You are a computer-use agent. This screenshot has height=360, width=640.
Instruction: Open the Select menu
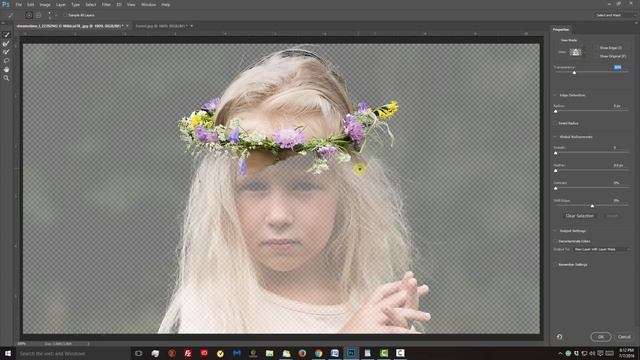(91, 4)
